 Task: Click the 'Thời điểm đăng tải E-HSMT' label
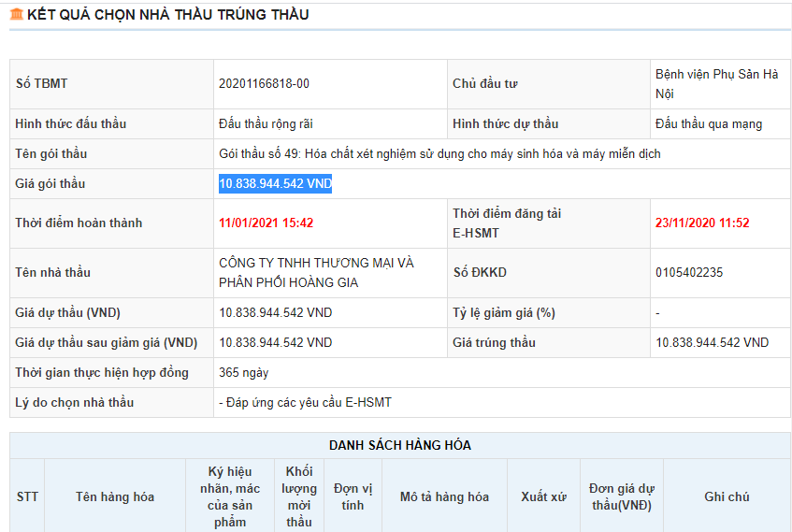[507, 223]
